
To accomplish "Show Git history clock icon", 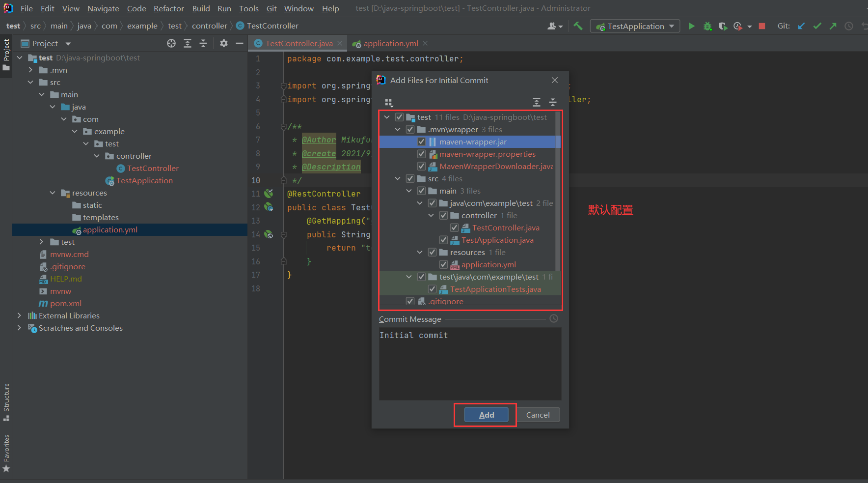I will 848,26.
